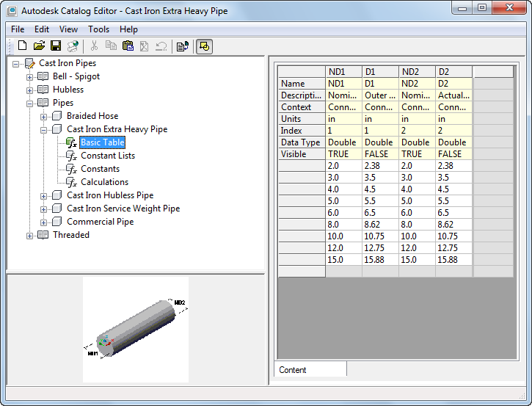The width and height of the screenshot is (532, 406).
Task: Expand the Braided Hose node
Action: point(43,117)
